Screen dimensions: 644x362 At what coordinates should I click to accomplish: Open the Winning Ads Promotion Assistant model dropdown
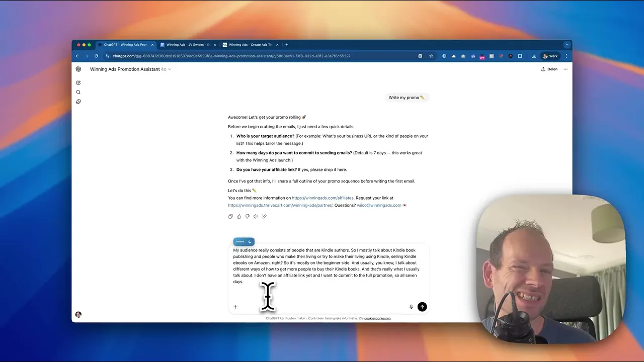pos(131,69)
